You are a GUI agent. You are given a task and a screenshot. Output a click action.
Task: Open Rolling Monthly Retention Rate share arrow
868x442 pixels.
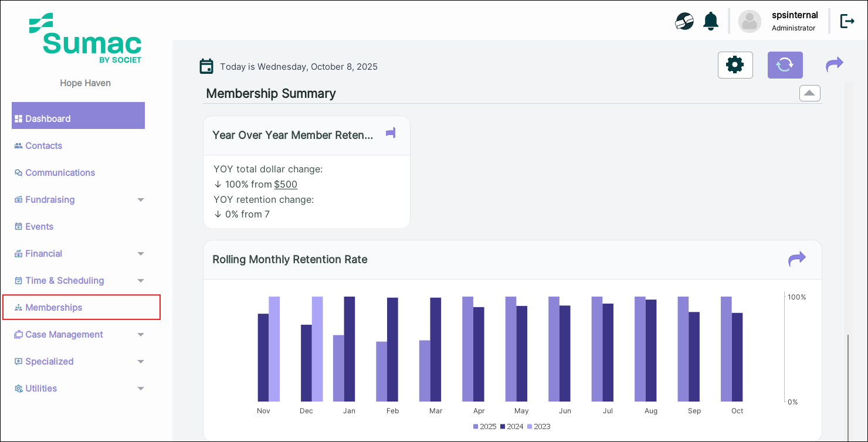796,259
